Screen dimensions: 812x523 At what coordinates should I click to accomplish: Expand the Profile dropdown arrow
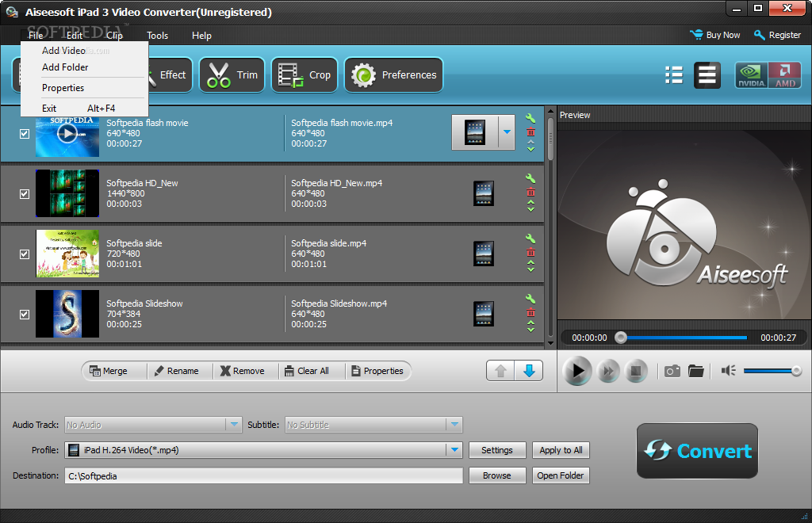pyautogui.click(x=454, y=450)
